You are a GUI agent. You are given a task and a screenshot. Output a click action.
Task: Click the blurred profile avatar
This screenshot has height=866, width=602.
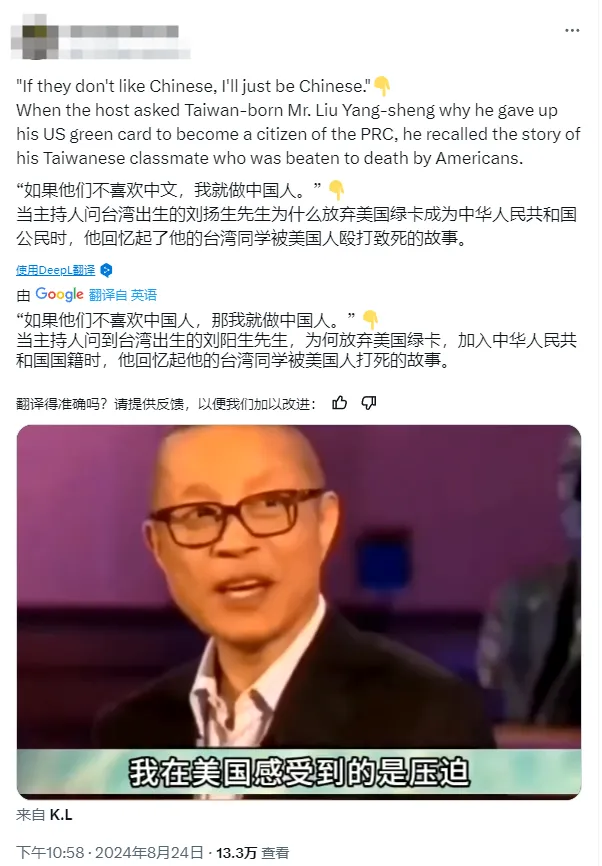(x=35, y=36)
